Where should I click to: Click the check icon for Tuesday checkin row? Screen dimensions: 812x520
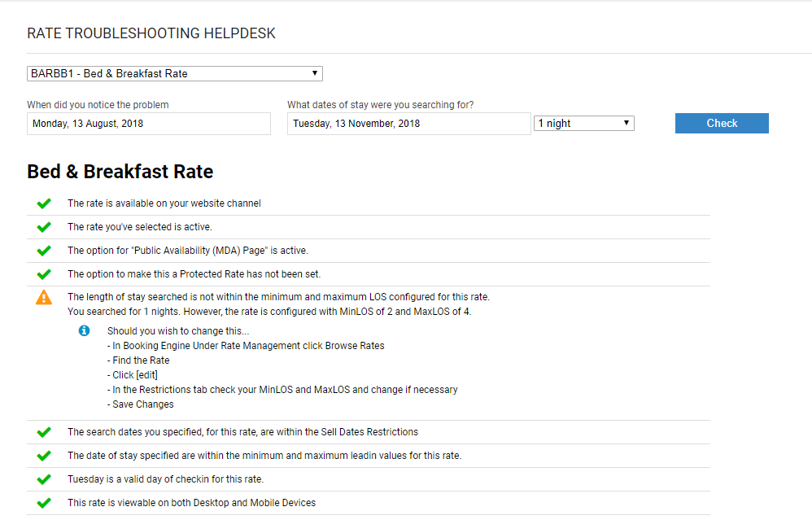[44, 479]
